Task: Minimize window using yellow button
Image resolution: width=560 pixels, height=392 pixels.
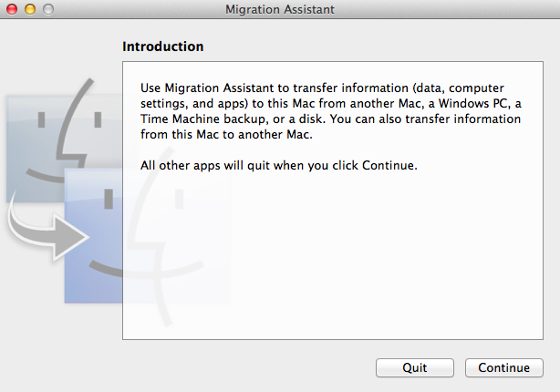Action: click(29, 9)
